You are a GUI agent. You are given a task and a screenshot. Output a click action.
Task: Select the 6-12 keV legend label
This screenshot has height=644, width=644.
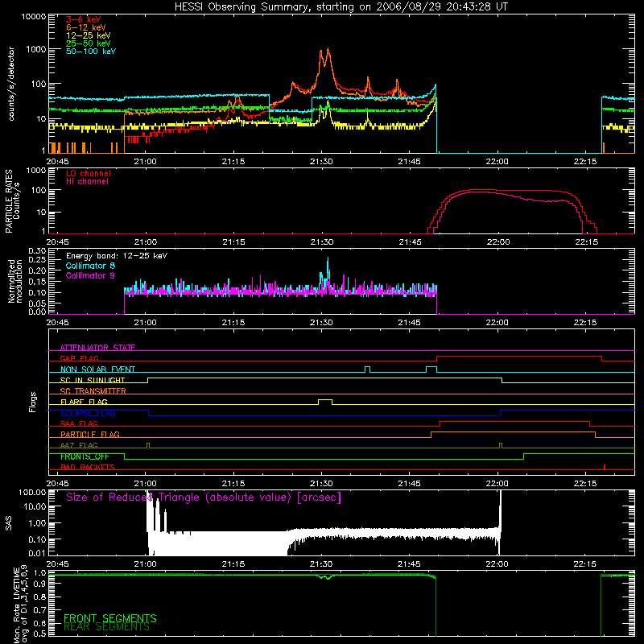(x=86, y=27)
